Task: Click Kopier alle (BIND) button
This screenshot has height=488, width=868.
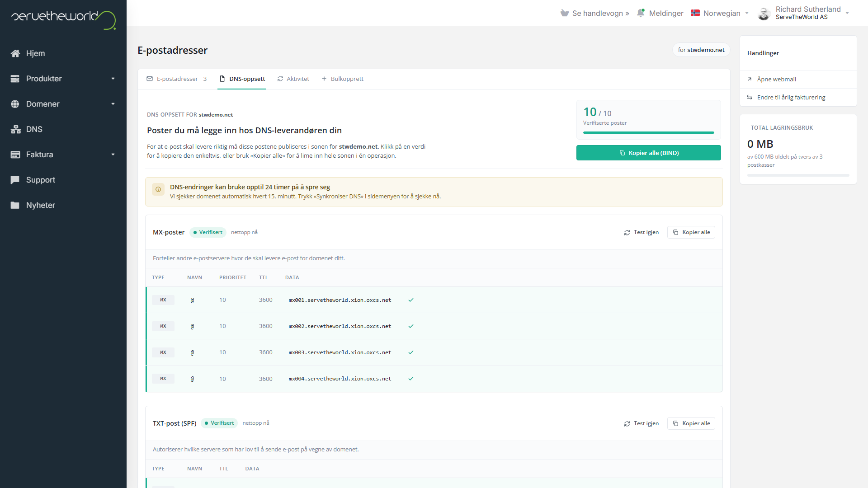Action: click(649, 153)
